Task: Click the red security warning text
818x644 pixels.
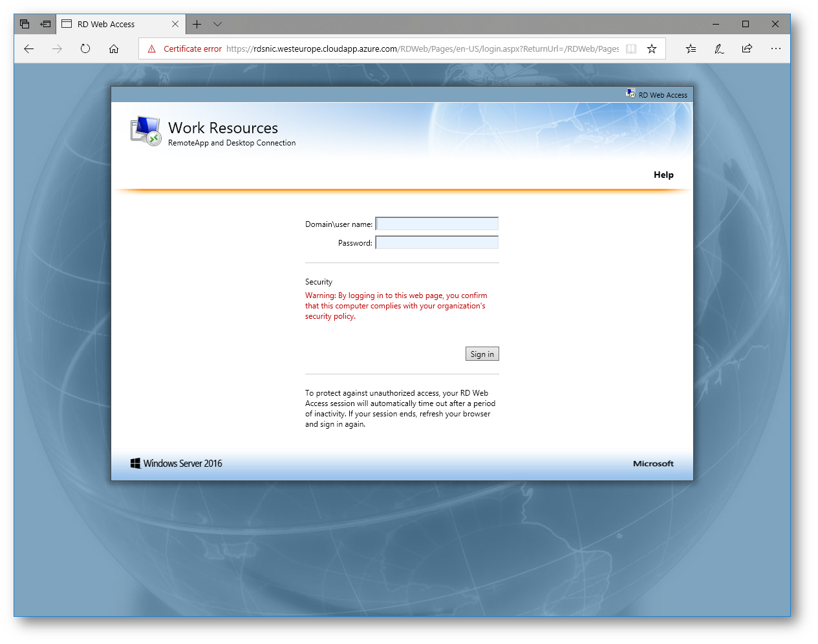Action: click(x=396, y=306)
